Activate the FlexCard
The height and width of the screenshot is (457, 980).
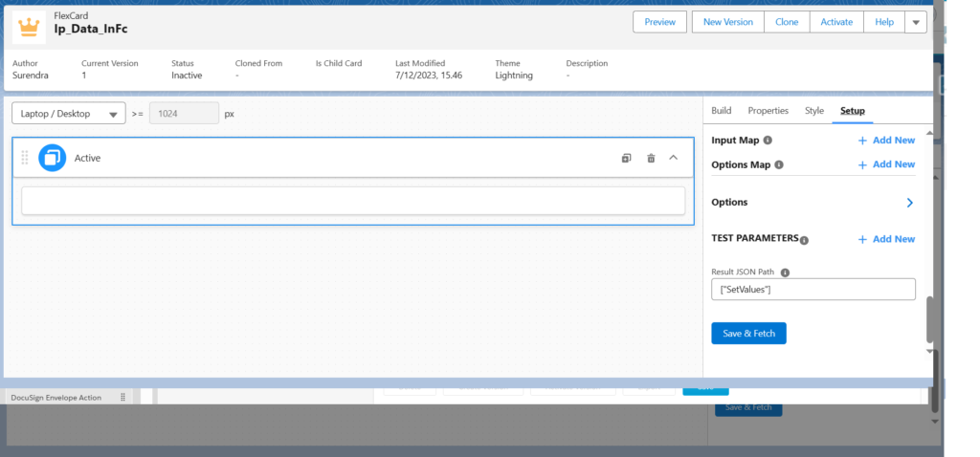tap(836, 22)
